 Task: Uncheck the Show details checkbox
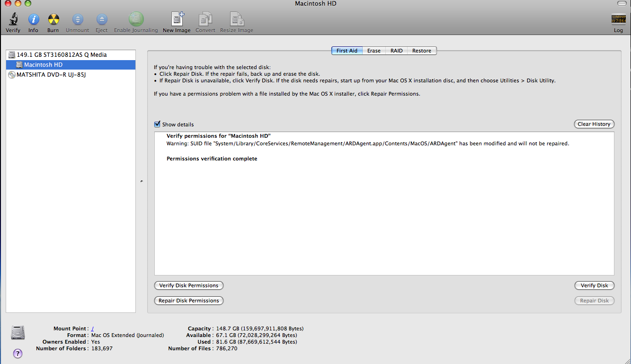157,124
